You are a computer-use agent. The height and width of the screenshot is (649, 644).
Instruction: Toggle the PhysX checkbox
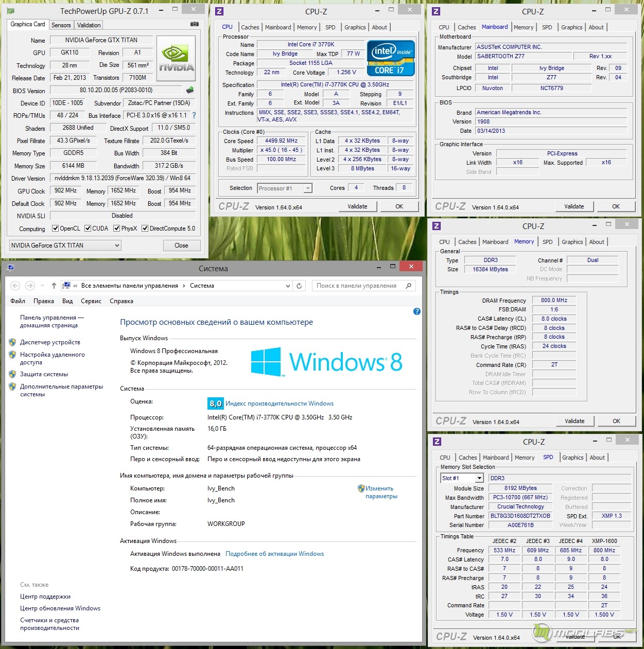click(x=117, y=229)
